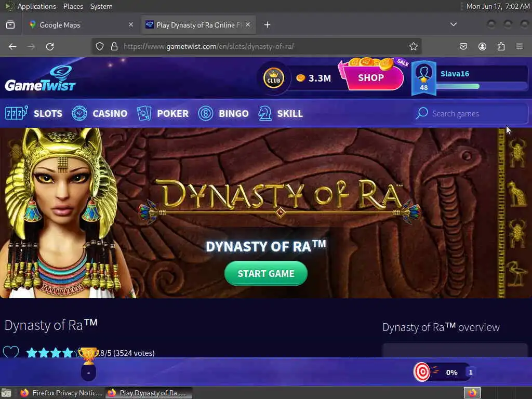532x399 pixels.
Task: Click the Dynasty of Ra™ page heading
Action: click(51, 325)
